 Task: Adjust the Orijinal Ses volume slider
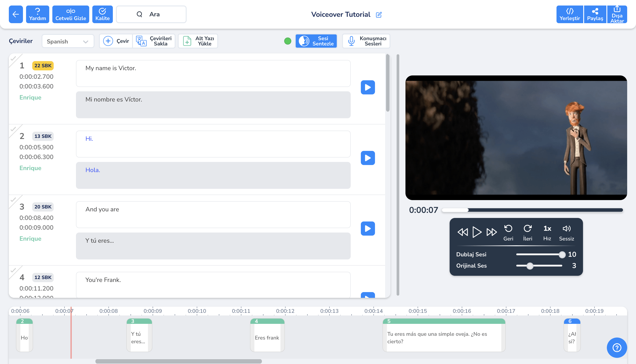tap(530, 266)
